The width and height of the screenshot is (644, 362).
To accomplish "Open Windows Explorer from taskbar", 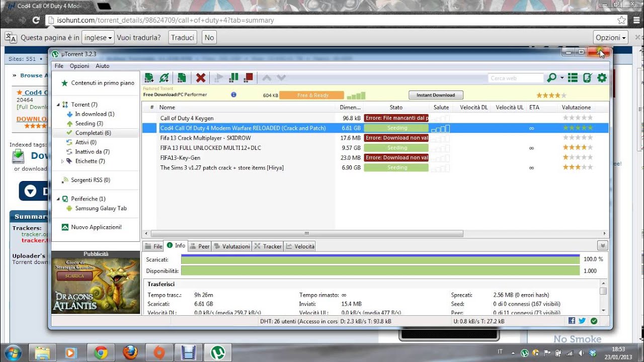I will 42,352.
